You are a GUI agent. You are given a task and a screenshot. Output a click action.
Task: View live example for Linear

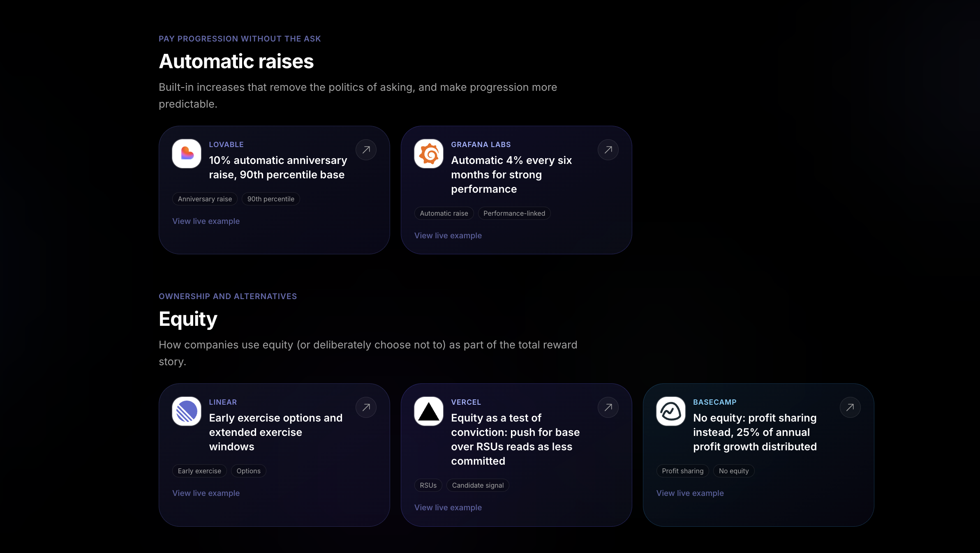pos(206,493)
